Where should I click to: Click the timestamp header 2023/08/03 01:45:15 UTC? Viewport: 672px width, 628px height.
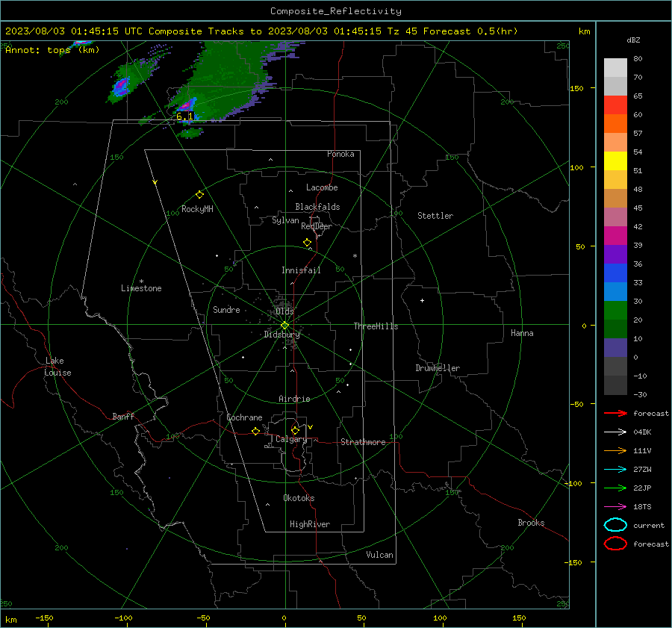coord(74,31)
